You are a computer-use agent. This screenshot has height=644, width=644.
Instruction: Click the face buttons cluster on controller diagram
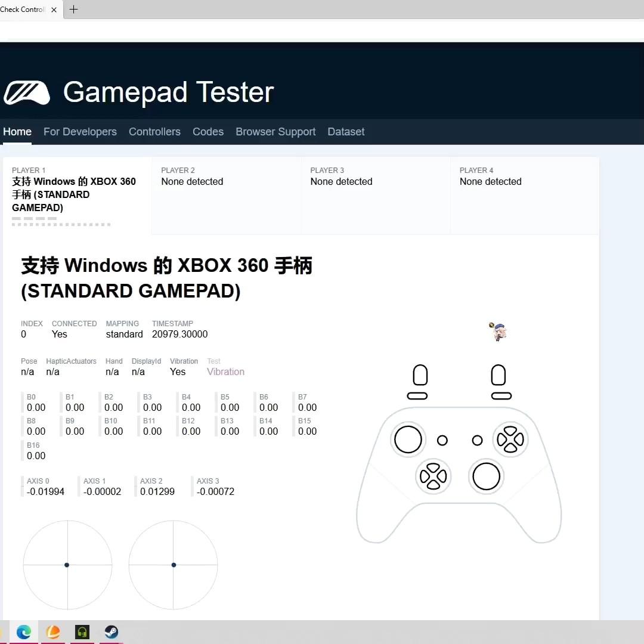click(510, 440)
